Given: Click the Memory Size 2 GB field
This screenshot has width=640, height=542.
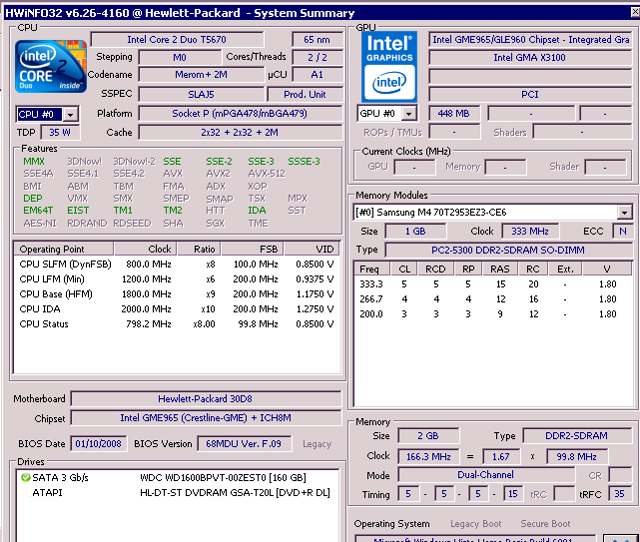Looking at the screenshot, I should click(x=428, y=436).
